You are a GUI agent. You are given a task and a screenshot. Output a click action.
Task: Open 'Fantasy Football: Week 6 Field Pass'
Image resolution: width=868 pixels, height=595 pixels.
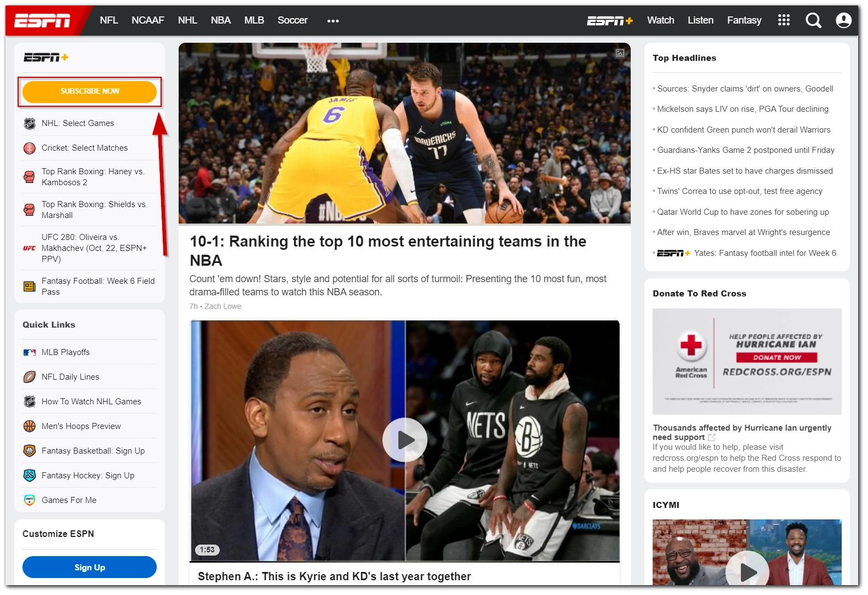point(98,287)
